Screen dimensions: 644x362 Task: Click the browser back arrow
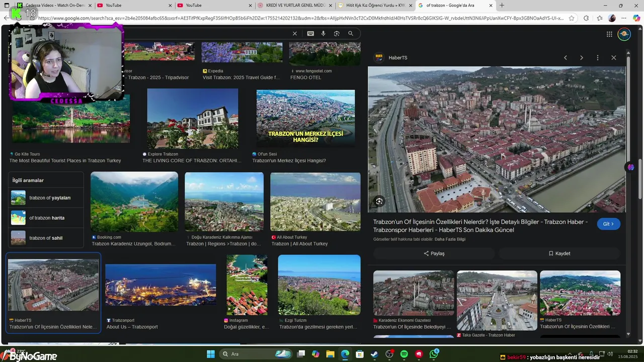click(6, 18)
